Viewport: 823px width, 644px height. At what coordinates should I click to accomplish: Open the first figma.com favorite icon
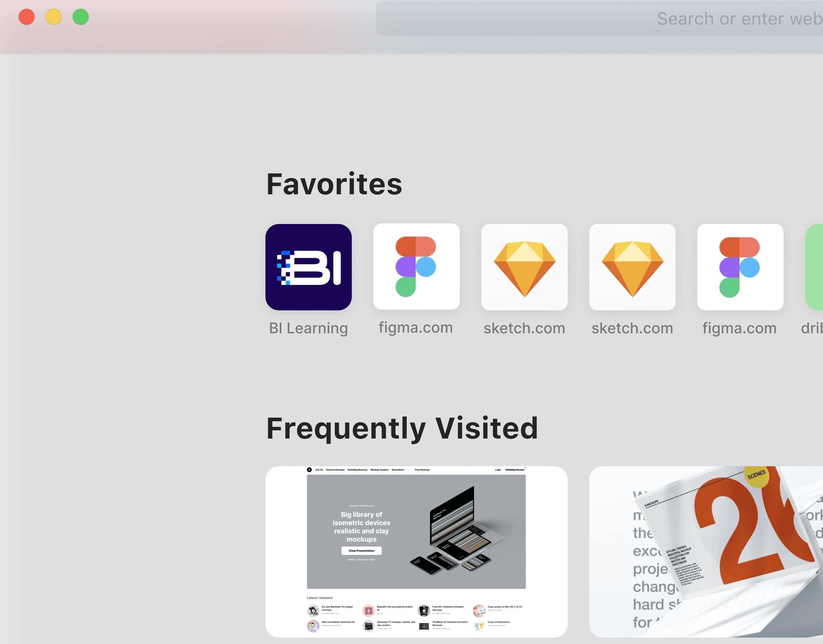point(416,267)
